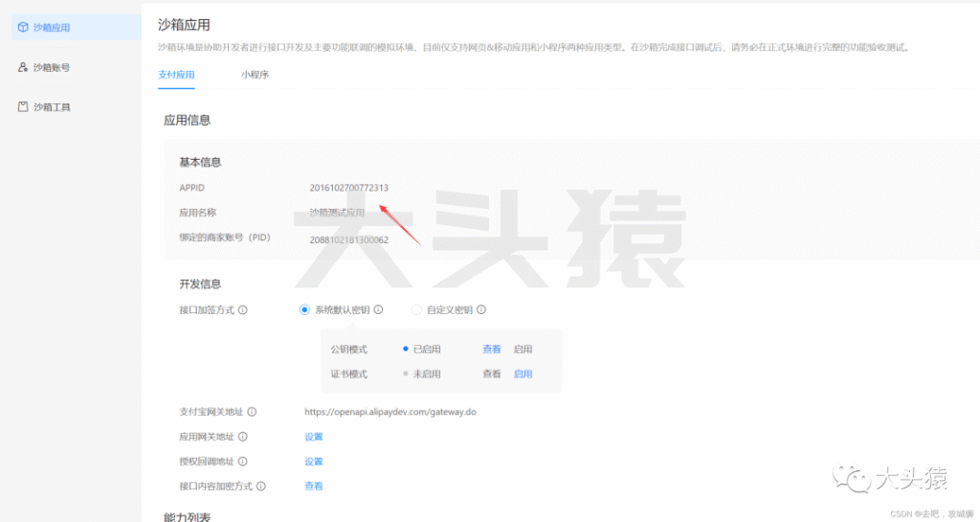The width and height of the screenshot is (980, 522).
Task: Click 启用 in the 公钥模式 row
Action: pos(523,349)
